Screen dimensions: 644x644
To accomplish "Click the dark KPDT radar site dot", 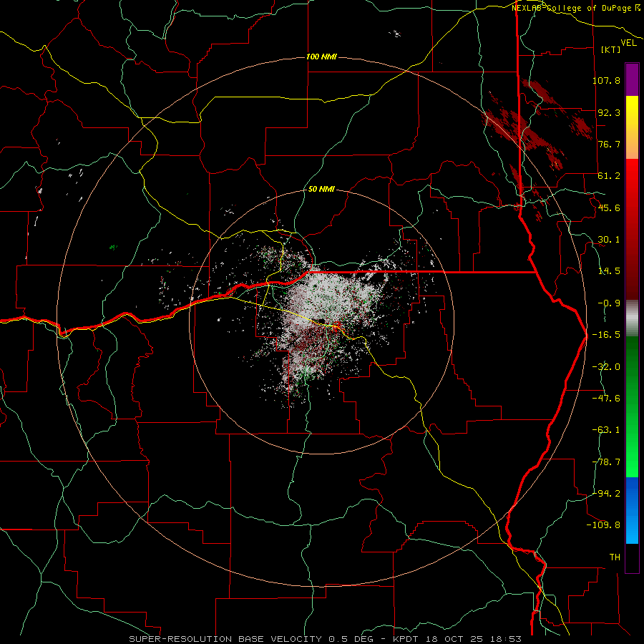I will (321, 321).
